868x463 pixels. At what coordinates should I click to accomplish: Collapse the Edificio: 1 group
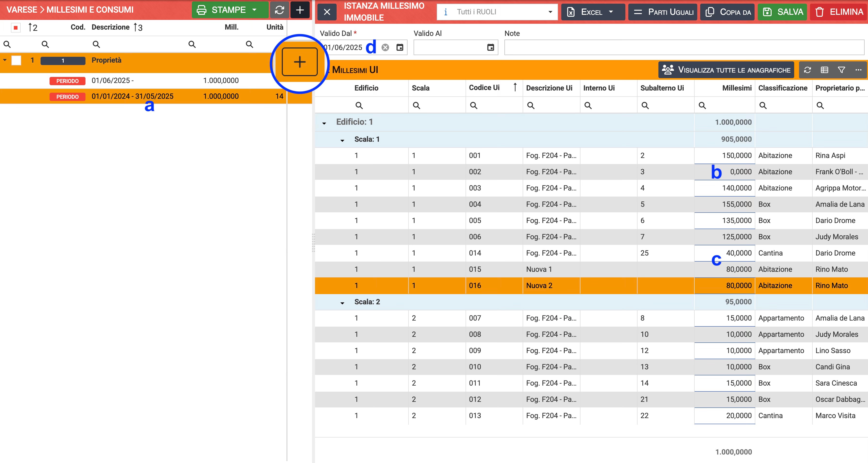tap(324, 123)
